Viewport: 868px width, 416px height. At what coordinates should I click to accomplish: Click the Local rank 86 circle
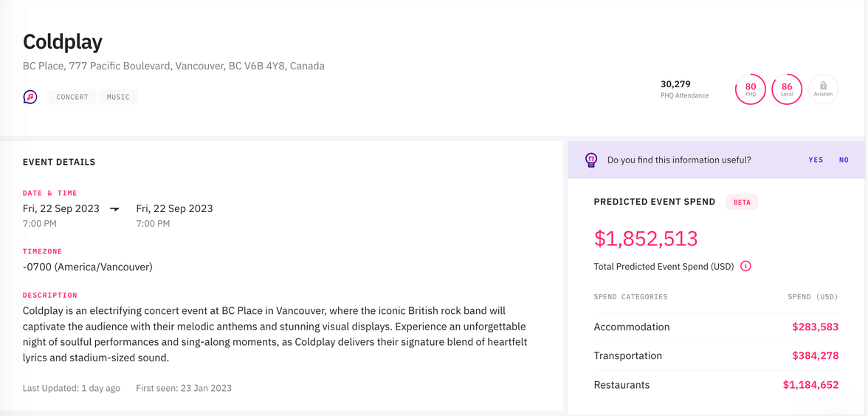pos(787,89)
